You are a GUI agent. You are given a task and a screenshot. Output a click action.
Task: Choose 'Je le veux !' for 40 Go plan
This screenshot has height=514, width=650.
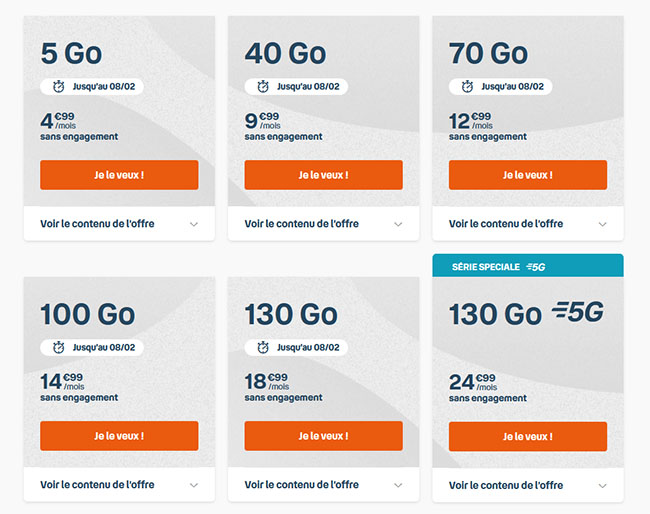(323, 175)
